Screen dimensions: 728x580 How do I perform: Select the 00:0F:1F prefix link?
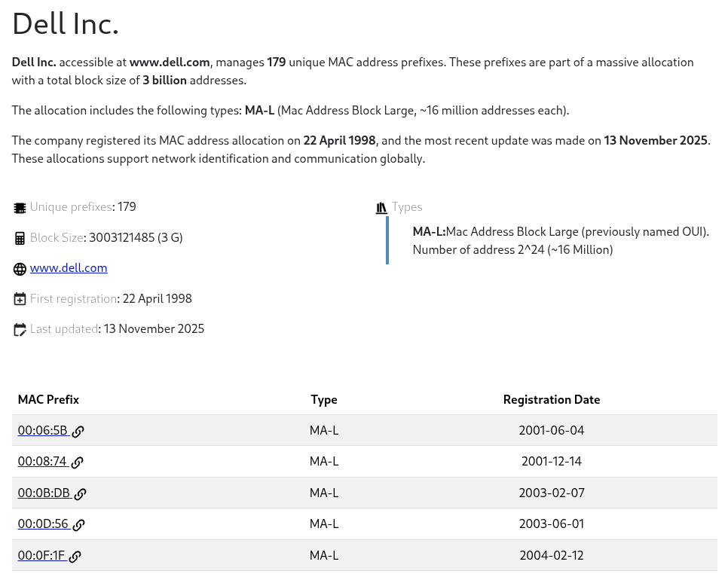click(x=41, y=556)
